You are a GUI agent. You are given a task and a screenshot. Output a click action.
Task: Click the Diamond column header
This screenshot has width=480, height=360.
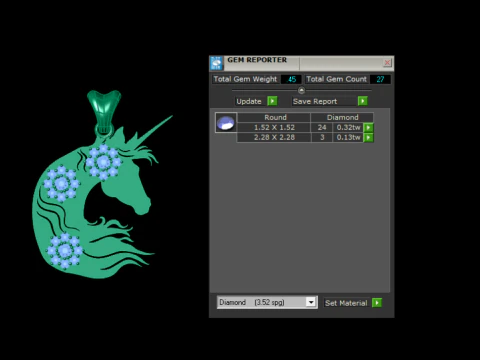click(342, 117)
